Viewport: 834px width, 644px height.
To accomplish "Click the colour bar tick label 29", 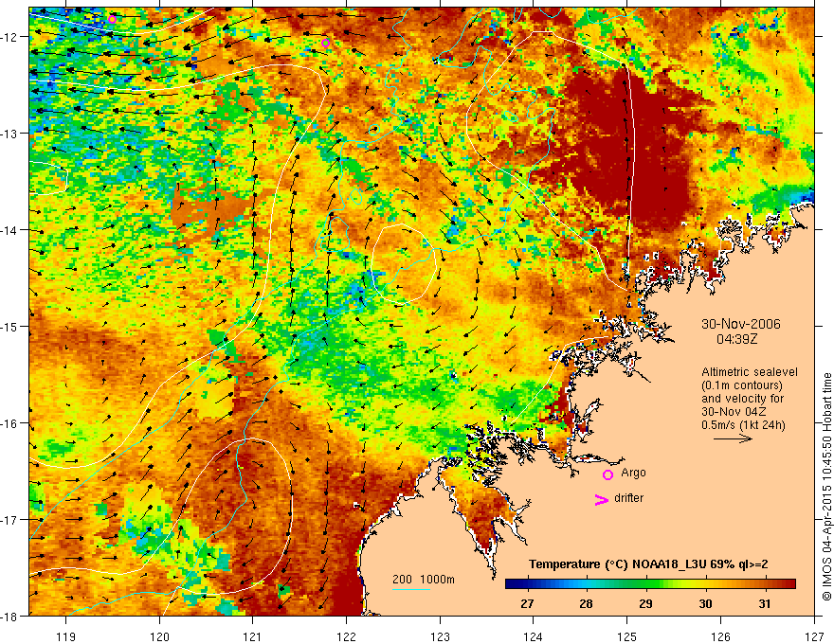I will pyautogui.click(x=645, y=604).
